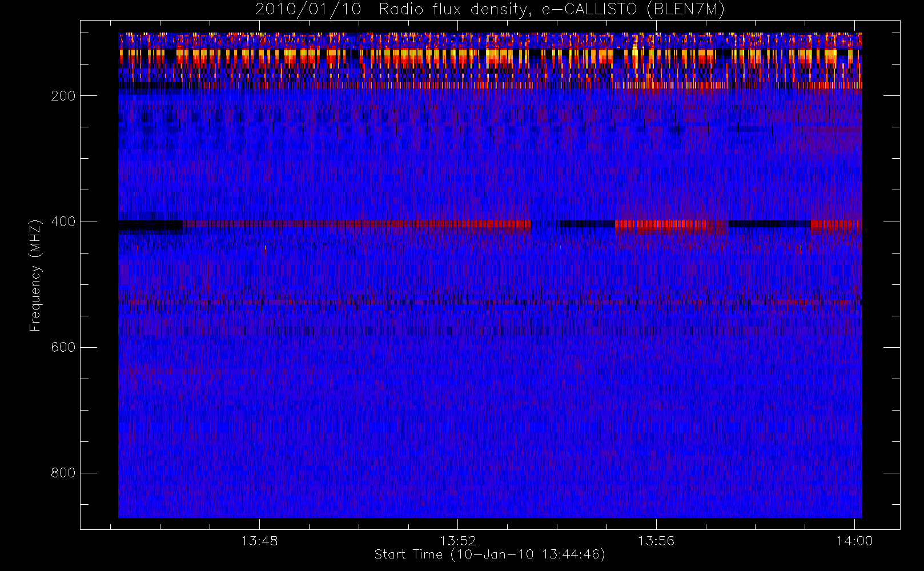Click the 13:48 time tick label
The width and height of the screenshot is (924, 571).
259,541
